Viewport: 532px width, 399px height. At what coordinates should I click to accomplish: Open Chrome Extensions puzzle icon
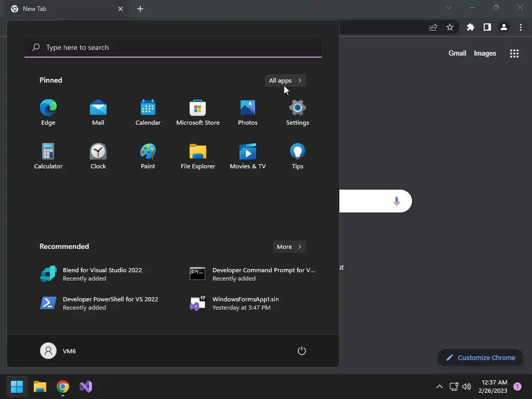tap(471, 27)
